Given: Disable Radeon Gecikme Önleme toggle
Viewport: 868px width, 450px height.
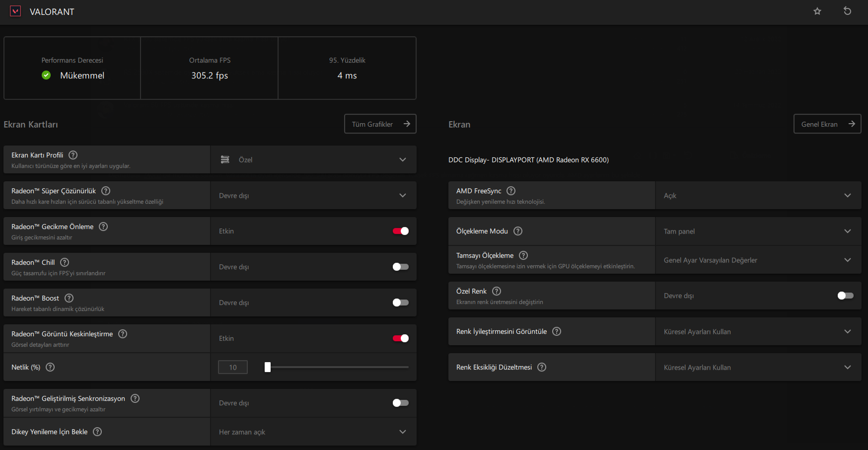Looking at the screenshot, I should 400,231.
